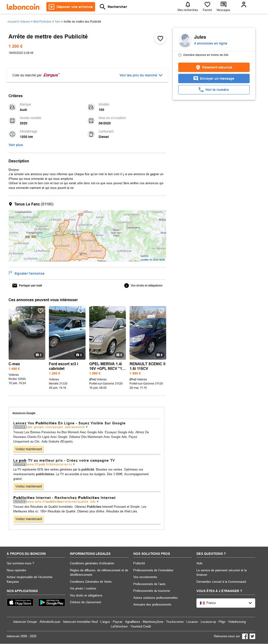Go to Midi-Pyrénées breadcrumb
This screenshot has width=268, height=644.
42,21
